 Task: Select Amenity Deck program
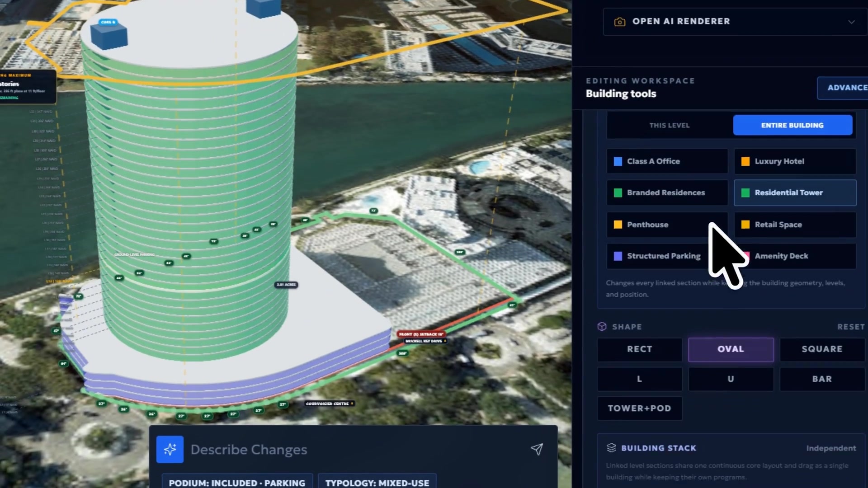point(795,256)
